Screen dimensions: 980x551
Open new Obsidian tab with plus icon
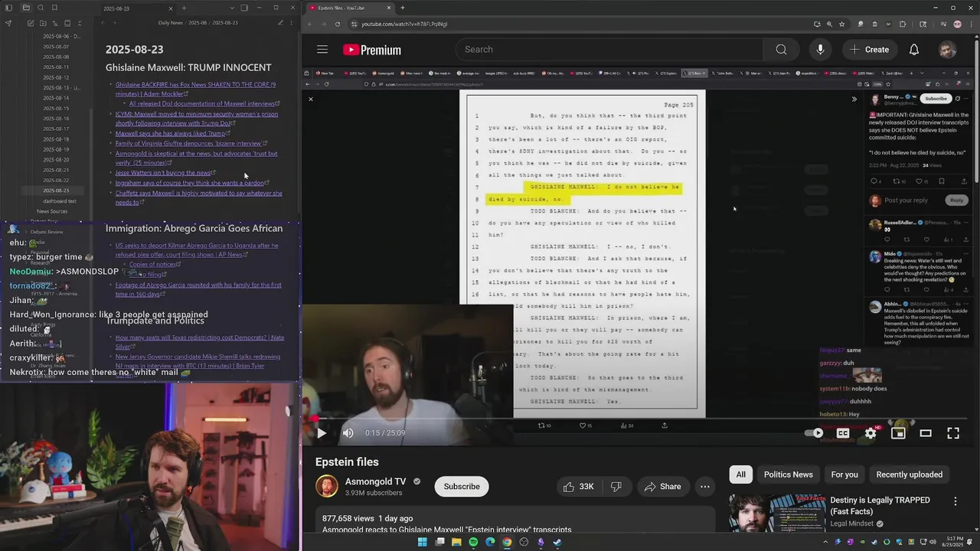click(x=184, y=8)
